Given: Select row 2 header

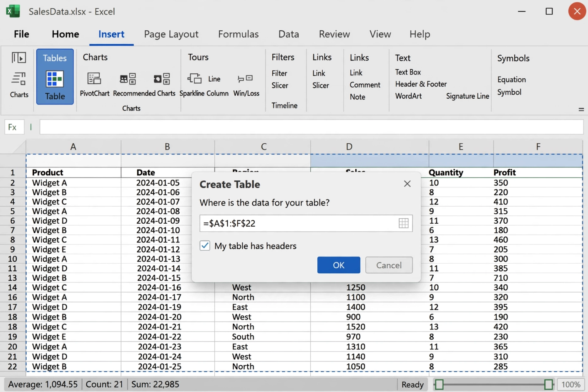Looking at the screenshot, I should coord(13,183).
